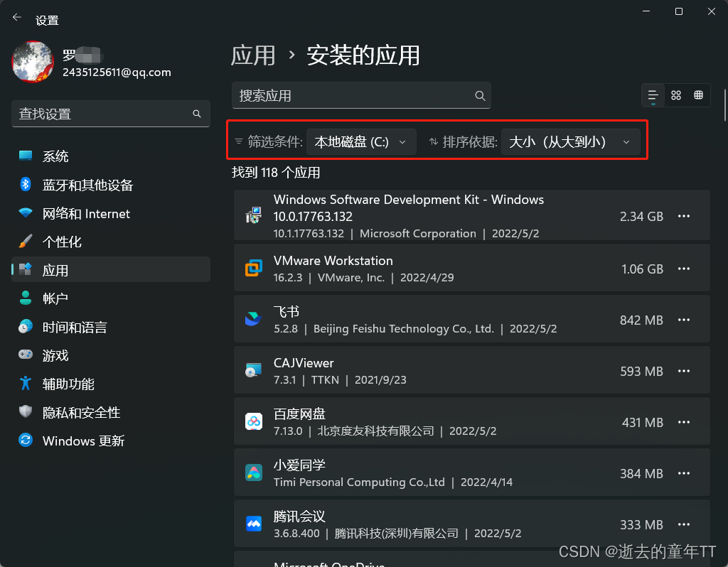Go back using the back arrow

coord(17,18)
